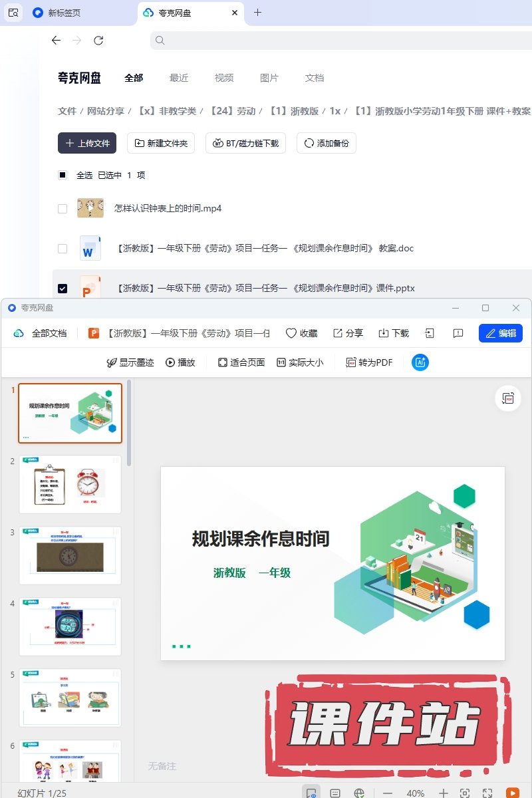Tick the 全选 select-all checkbox
This screenshot has height=798, width=532.
tap(63, 175)
